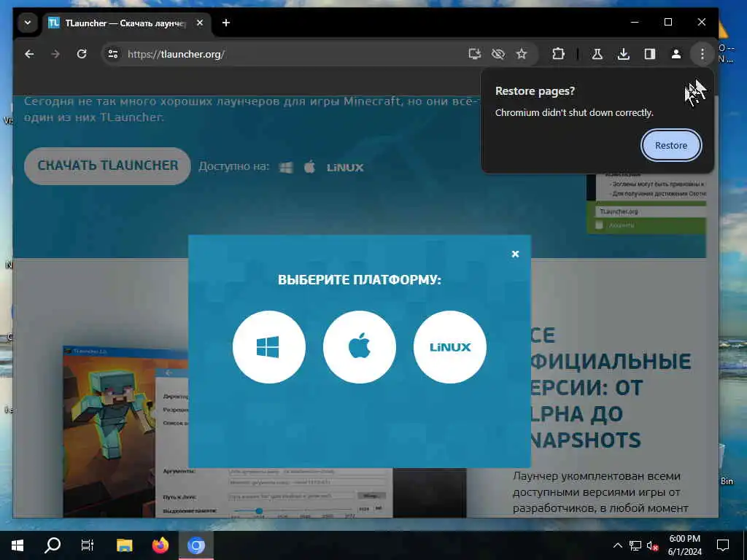The height and width of the screenshot is (560, 747).
Task: Choose the Linux platform circle
Action: pyautogui.click(x=449, y=346)
